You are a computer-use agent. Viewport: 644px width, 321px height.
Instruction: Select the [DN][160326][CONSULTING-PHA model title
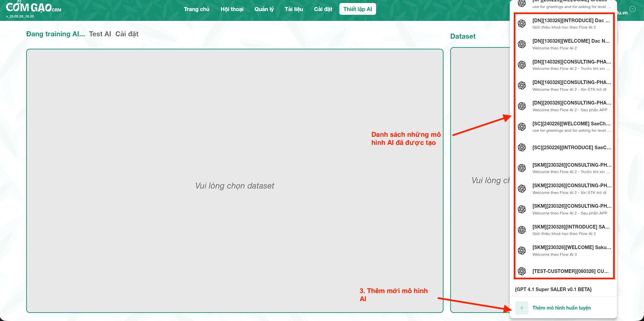pyautogui.click(x=572, y=82)
